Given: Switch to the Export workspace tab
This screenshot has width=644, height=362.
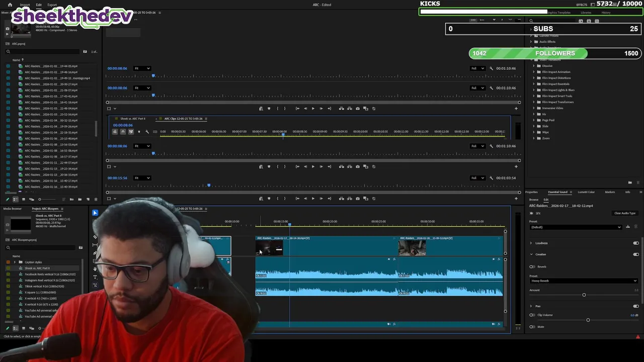Looking at the screenshot, I should coord(52,5).
